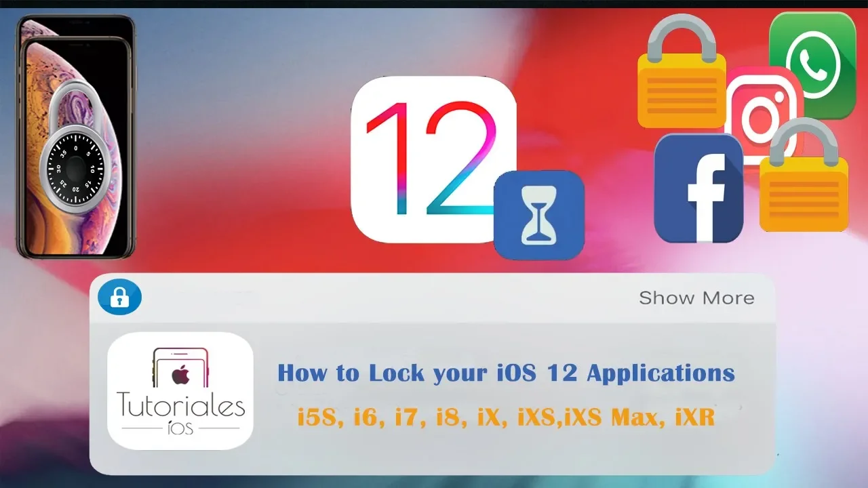Screen dimensions: 868x488
Task: Tap the Facebook app icon
Action: pos(698,188)
